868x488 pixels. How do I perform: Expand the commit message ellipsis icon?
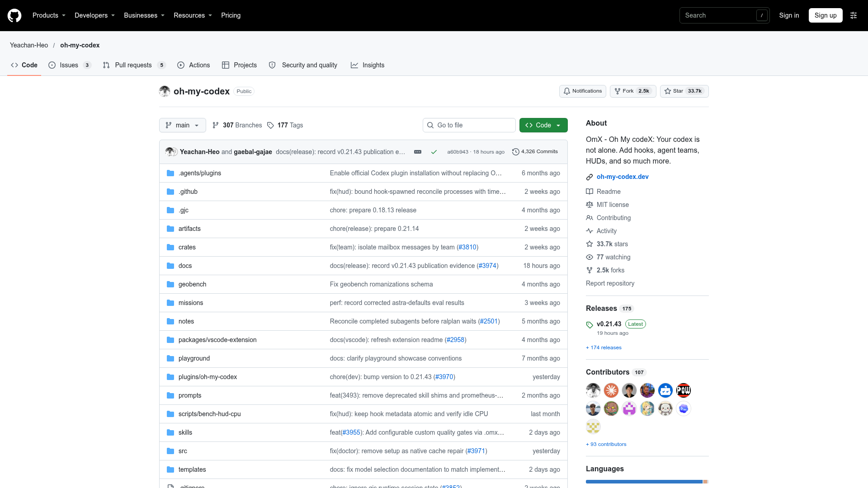point(418,152)
